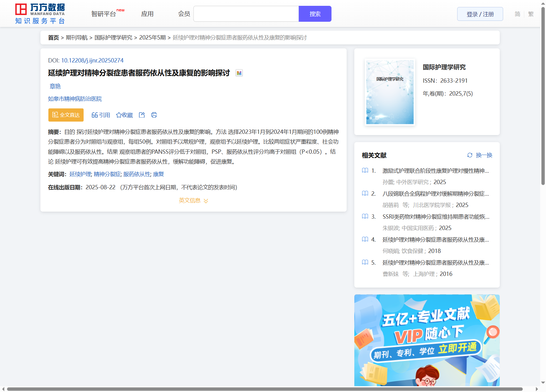Click the share icon beside 收藏
The height and width of the screenshot is (392, 546).
142,115
